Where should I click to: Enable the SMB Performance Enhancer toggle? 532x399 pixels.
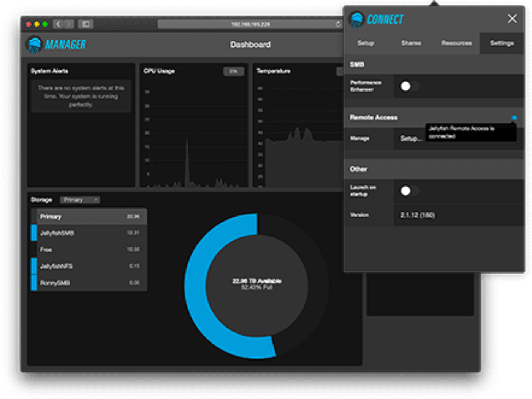click(x=409, y=86)
